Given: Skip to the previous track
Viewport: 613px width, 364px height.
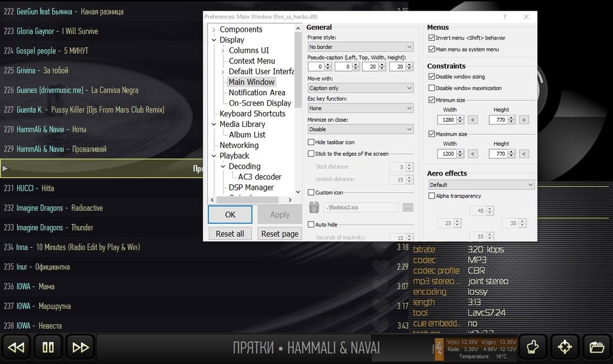Looking at the screenshot, I should tap(16, 347).
